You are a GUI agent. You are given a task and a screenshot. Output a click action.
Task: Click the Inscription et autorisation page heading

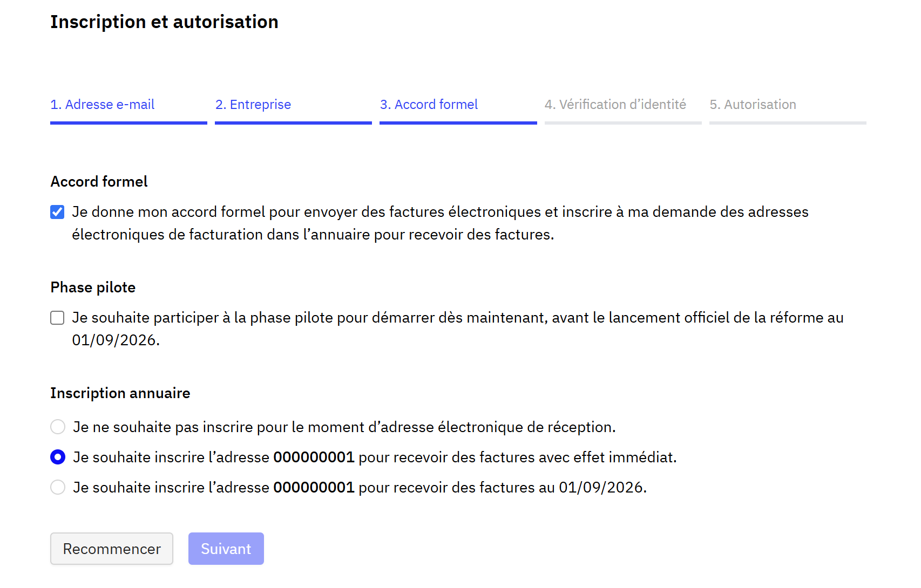164,22
